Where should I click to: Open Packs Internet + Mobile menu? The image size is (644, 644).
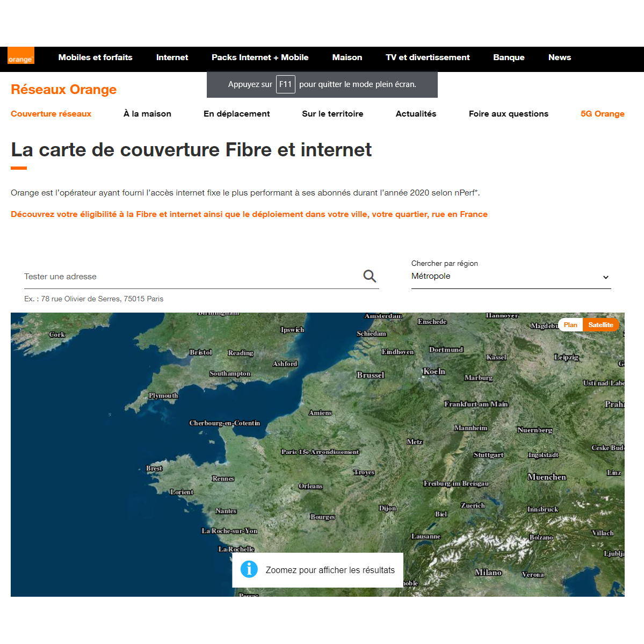(x=260, y=57)
